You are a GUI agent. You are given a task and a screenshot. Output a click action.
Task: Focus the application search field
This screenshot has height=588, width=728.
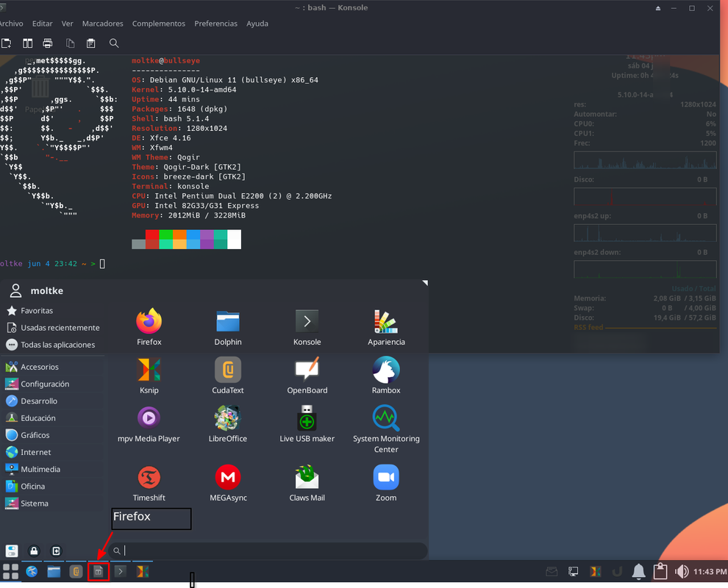pyautogui.click(x=268, y=551)
